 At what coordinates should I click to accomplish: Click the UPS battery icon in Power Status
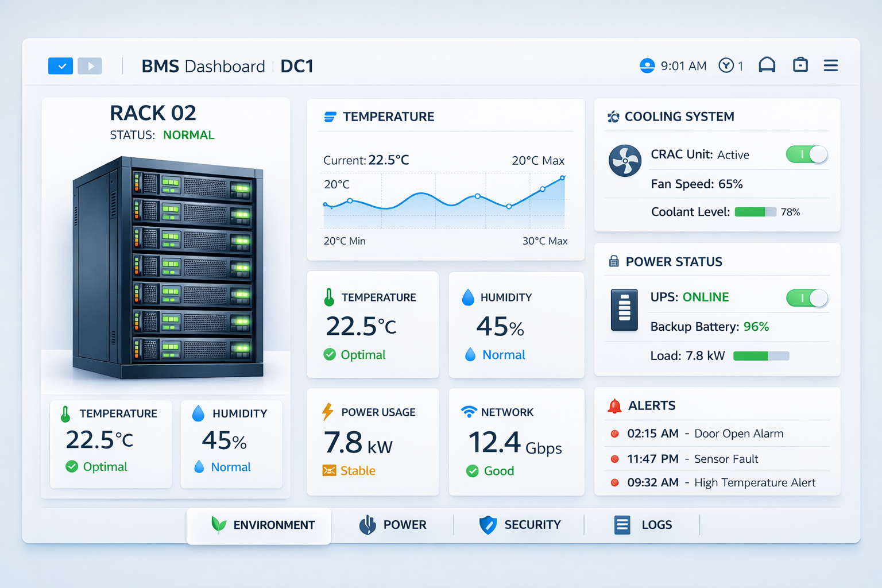point(624,310)
